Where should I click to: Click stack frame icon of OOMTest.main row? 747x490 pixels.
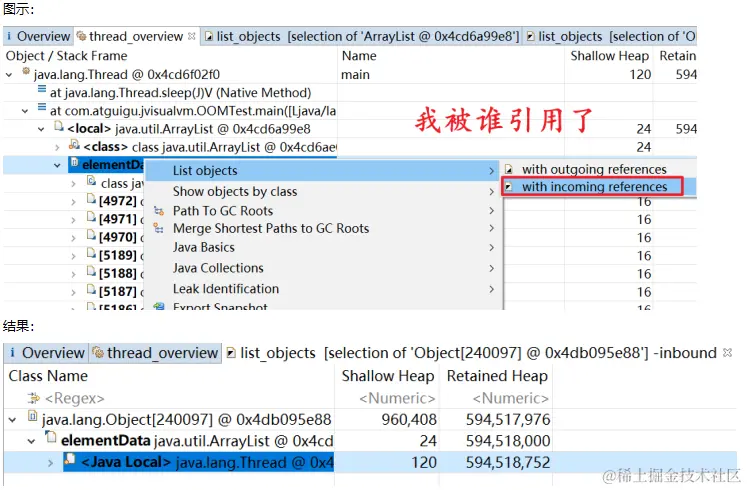coord(42,107)
